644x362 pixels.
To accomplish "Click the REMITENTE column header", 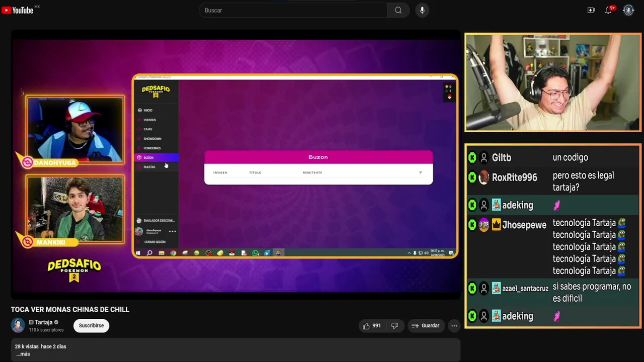I will [x=312, y=172].
